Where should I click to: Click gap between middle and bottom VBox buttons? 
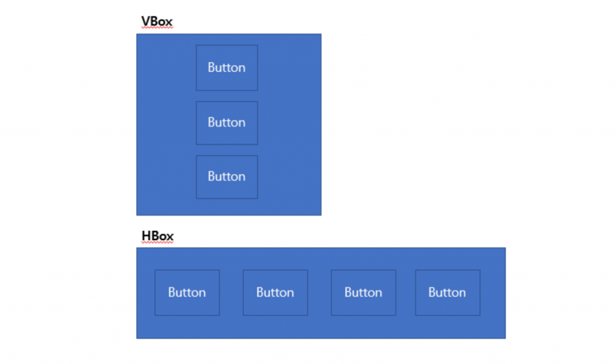click(227, 150)
